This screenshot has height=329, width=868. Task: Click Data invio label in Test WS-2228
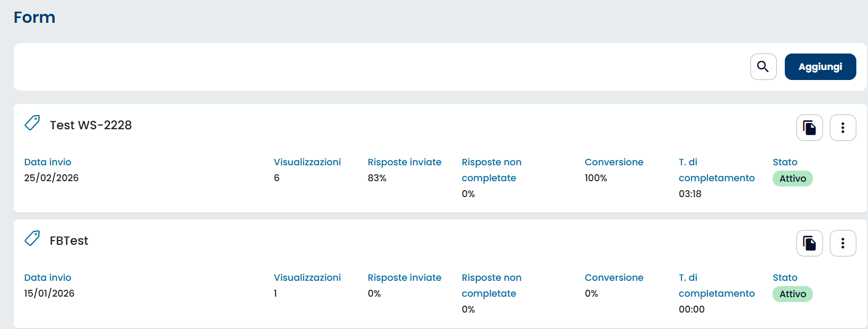[48, 162]
